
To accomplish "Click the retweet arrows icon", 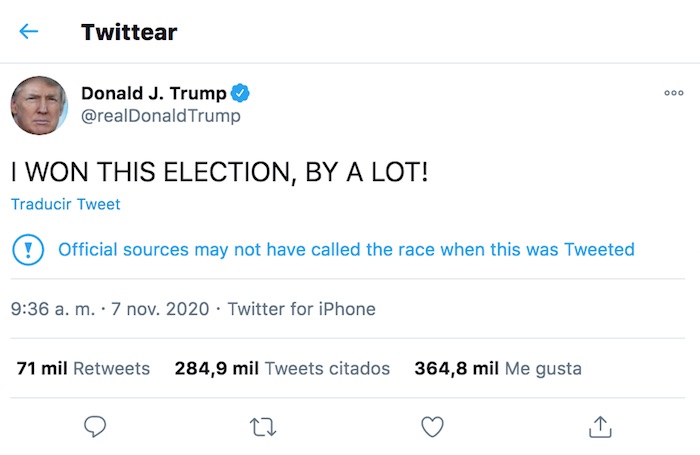I will (263, 427).
